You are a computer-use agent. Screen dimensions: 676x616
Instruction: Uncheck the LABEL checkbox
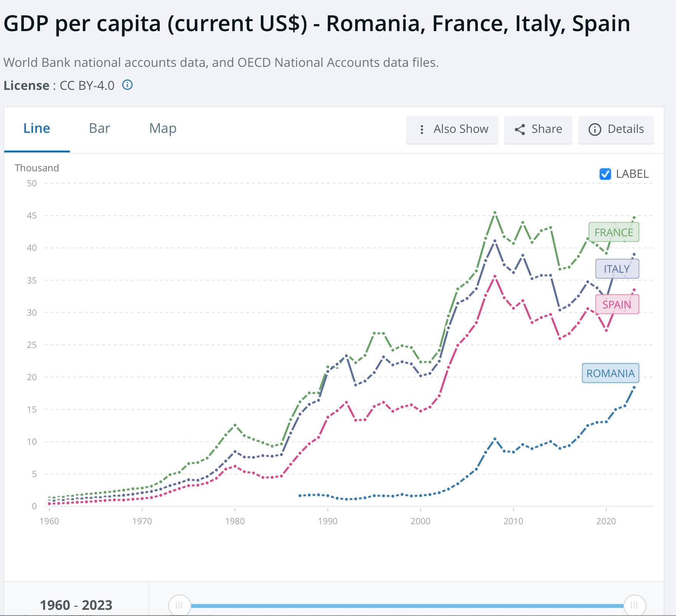click(x=605, y=174)
